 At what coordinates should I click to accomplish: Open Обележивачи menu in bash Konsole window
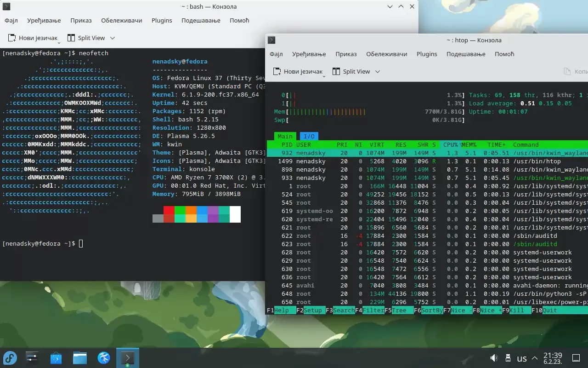122,20
